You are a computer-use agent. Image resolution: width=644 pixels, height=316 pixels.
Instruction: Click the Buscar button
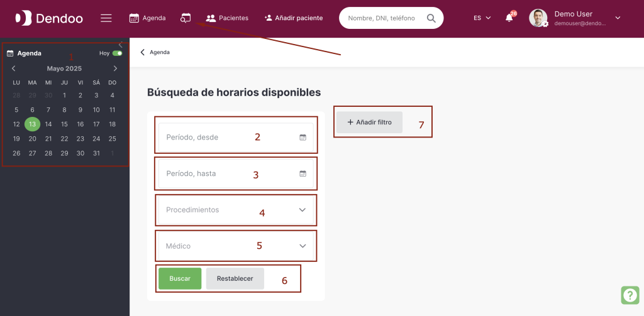point(180,279)
